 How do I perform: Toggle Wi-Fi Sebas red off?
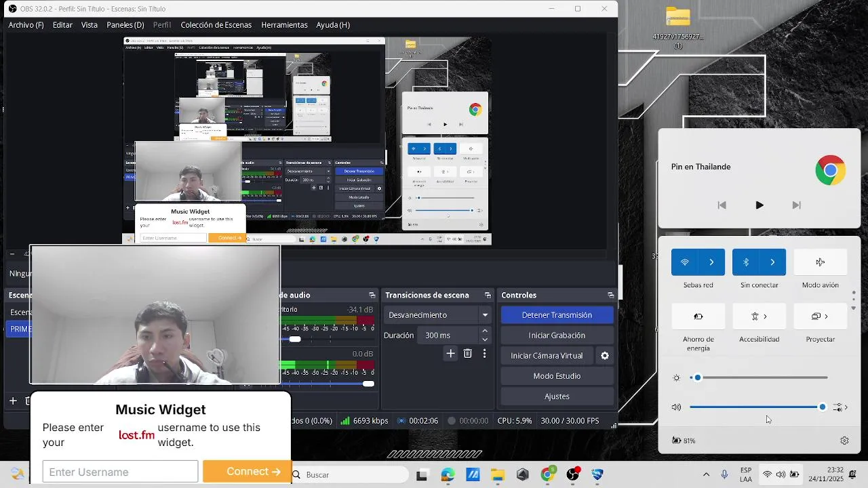685,262
